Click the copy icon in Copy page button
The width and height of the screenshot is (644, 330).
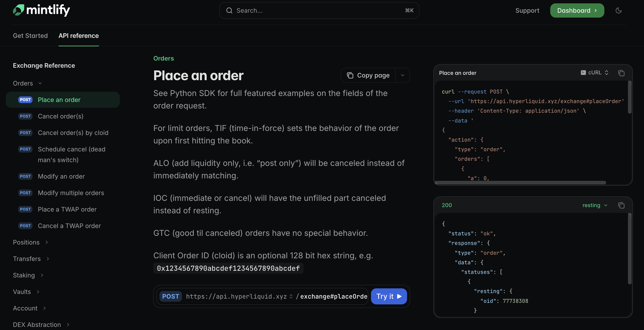350,75
